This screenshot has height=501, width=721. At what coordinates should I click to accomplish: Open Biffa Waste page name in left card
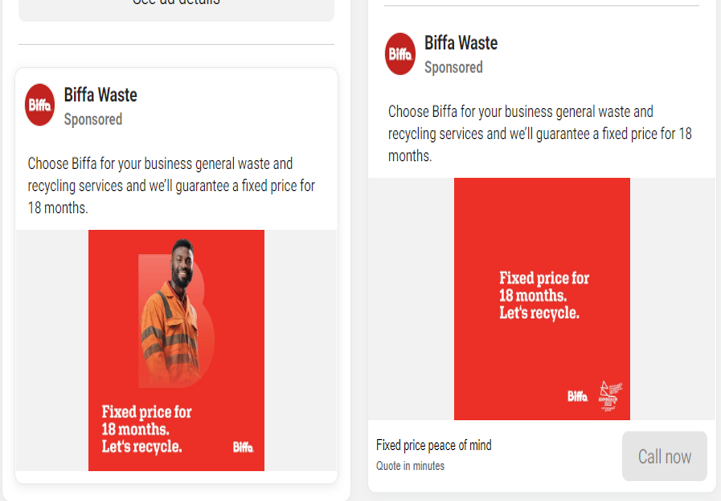[x=100, y=95]
